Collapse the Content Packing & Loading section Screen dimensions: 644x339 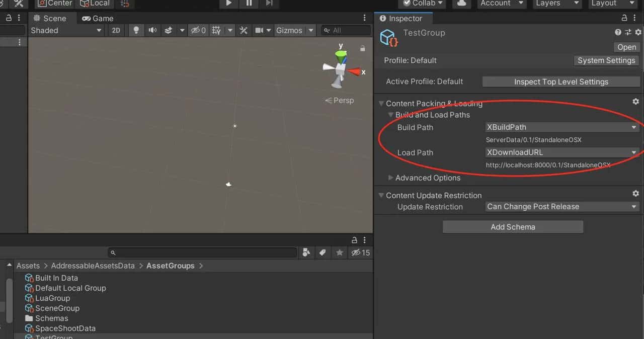[381, 103]
